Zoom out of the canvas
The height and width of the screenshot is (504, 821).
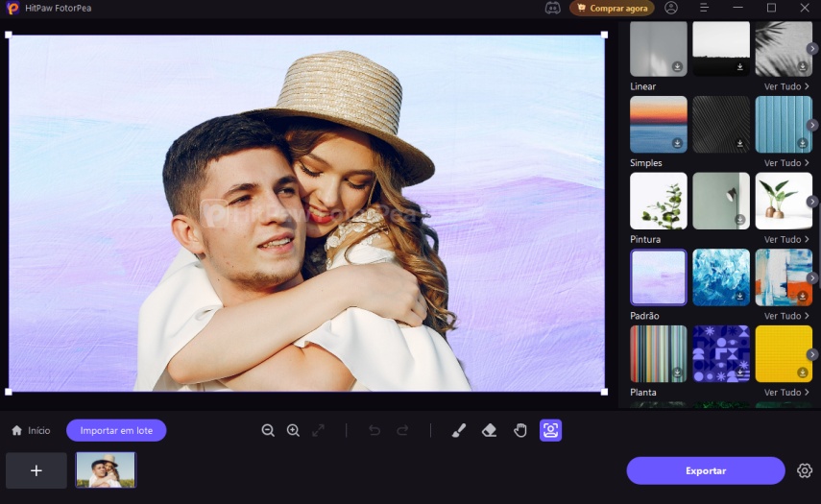pos(268,431)
